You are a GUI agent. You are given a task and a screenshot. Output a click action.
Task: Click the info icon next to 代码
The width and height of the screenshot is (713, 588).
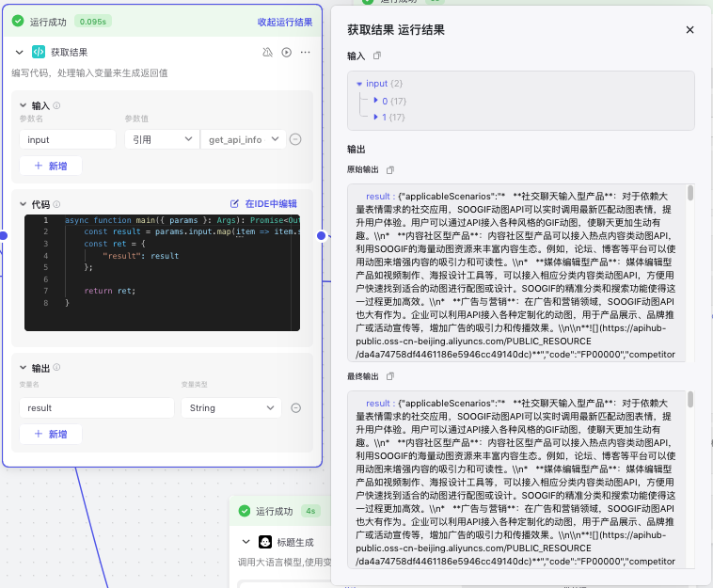[x=58, y=204]
